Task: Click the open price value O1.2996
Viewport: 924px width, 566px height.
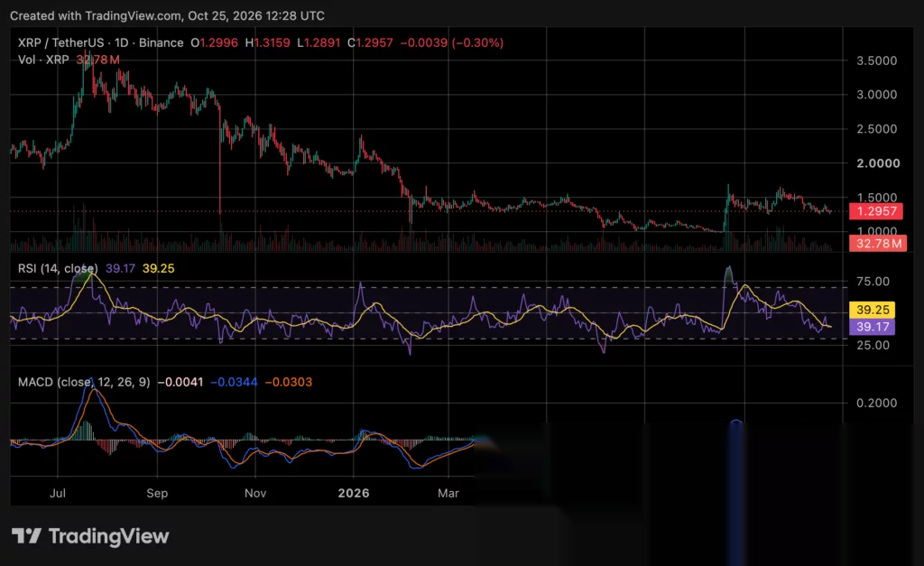Action: coord(215,42)
